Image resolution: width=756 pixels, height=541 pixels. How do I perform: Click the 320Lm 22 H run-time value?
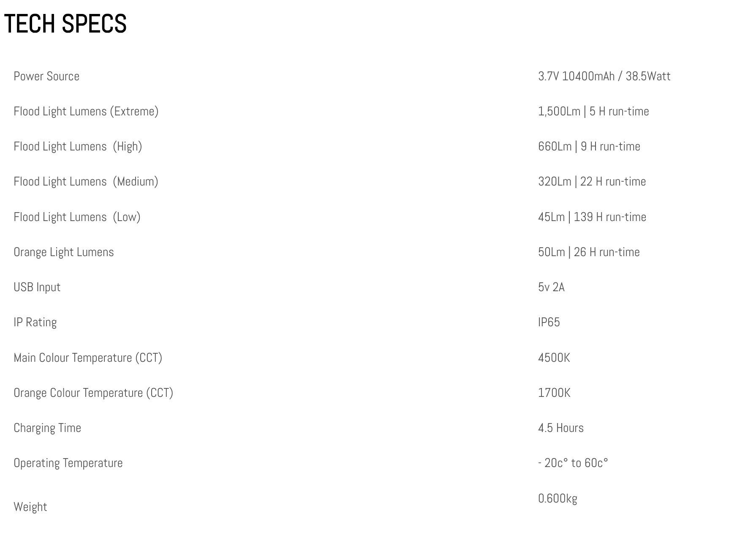592,182
